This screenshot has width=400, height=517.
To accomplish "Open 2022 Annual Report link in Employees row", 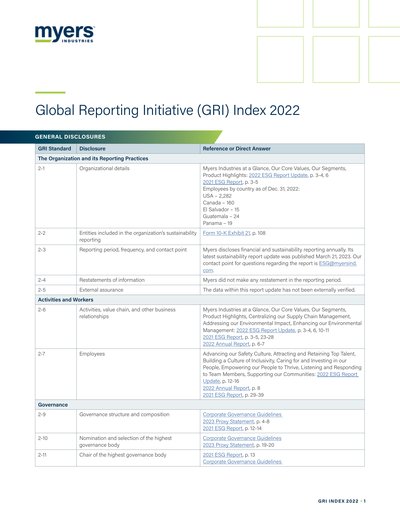I will 226,388.
